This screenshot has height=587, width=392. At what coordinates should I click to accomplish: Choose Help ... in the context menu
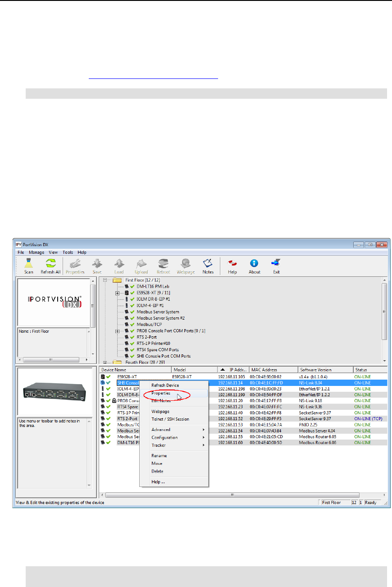[174, 482]
